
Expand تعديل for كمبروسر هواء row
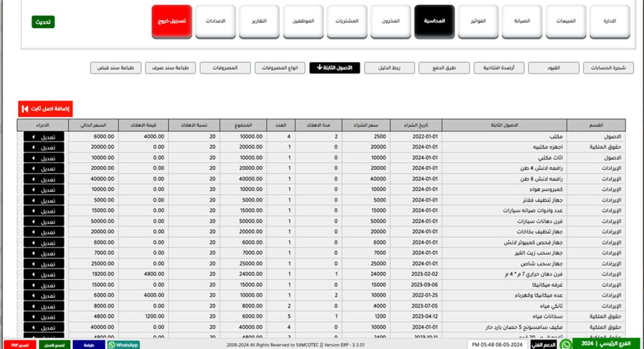click(x=33, y=189)
